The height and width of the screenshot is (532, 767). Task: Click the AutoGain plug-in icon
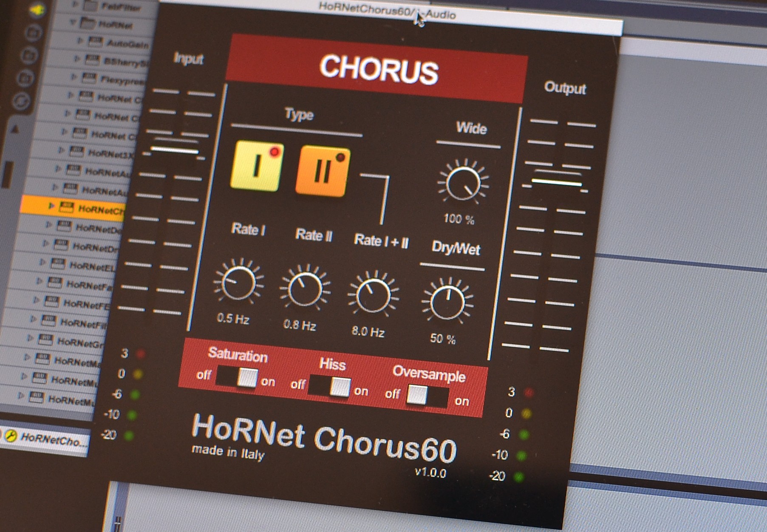(96, 42)
